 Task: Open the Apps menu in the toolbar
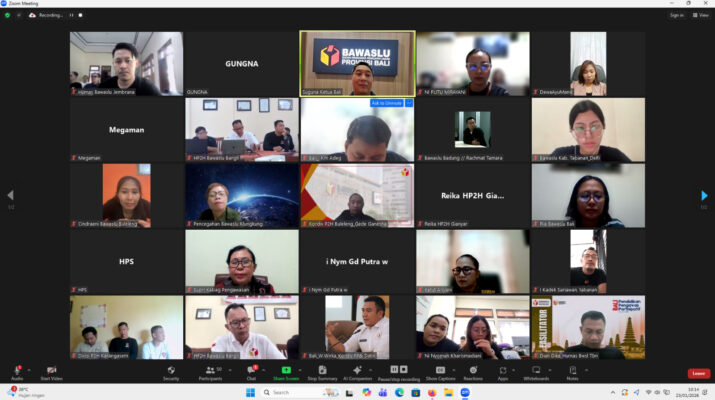(x=503, y=372)
